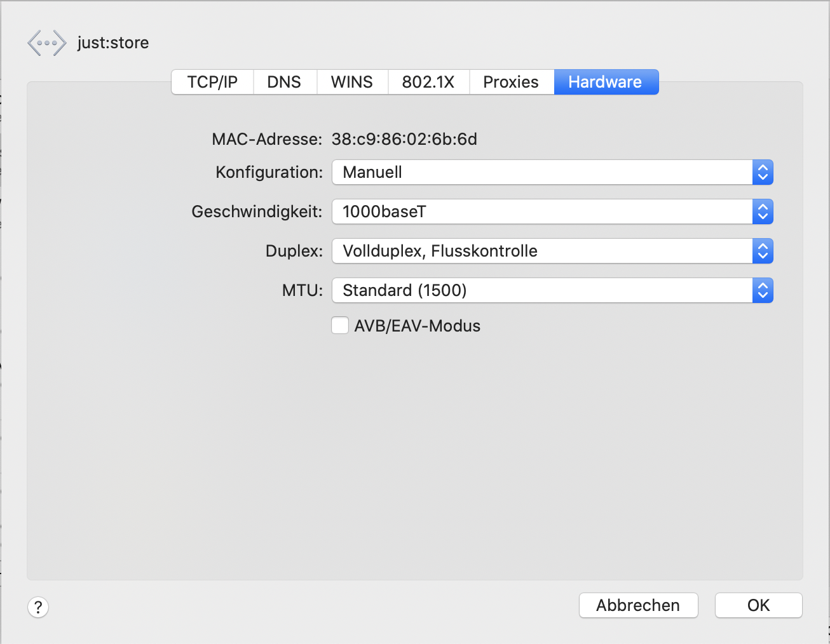830x644 pixels.
Task: Click the MAC-Adresse label
Action: [x=267, y=139]
